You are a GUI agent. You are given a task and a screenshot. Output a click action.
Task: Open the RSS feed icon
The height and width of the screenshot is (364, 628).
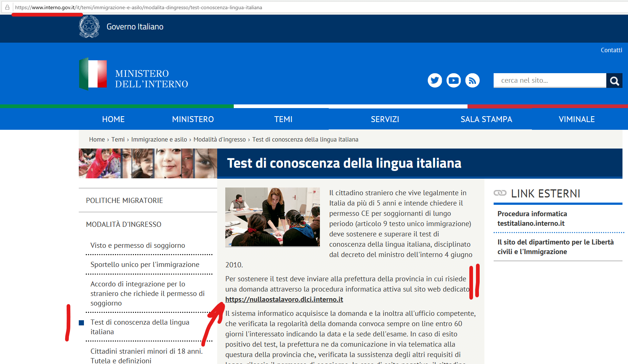click(x=472, y=81)
